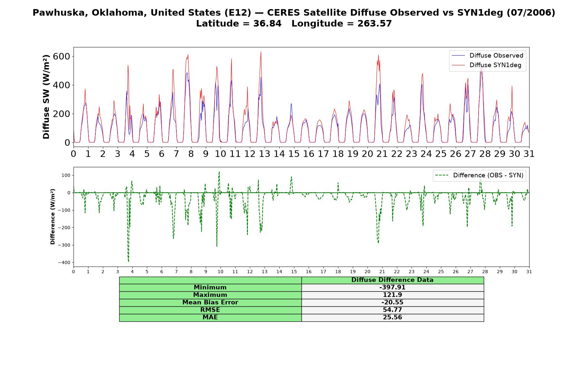Click the red line swatch in top legend
Viewport: 588px width, 392px height.
point(458,65)
